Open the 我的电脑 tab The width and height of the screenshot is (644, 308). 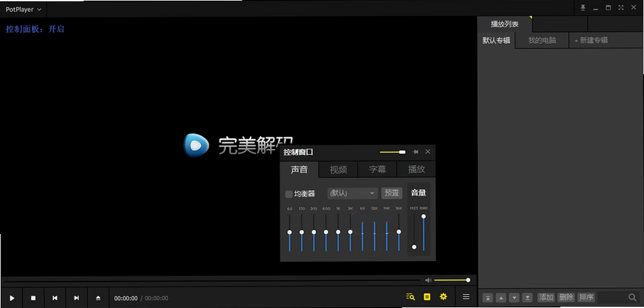pyautogui.click(x=542, y=41)
